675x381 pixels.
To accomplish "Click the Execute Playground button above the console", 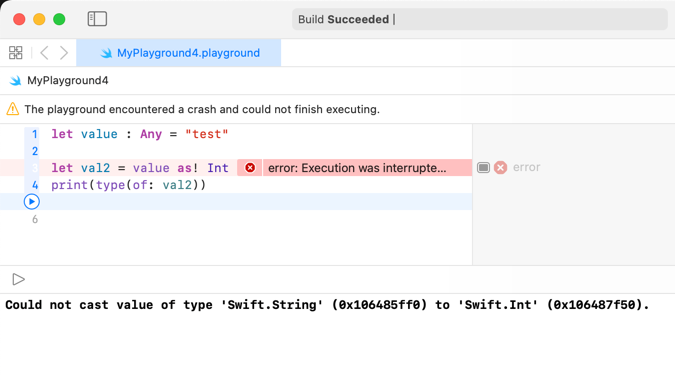I will coord(18,279).
